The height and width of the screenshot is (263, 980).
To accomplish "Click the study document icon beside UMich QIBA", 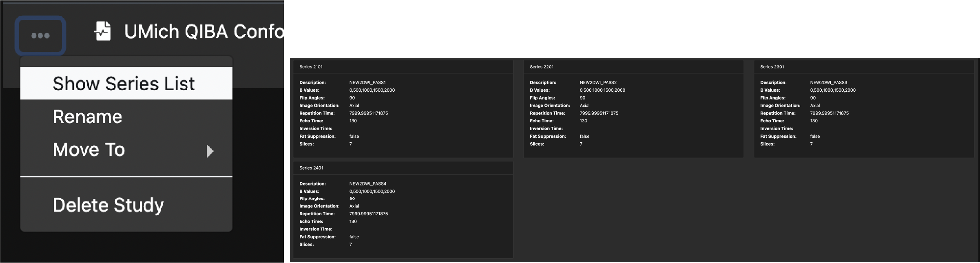I will [103, 31].
